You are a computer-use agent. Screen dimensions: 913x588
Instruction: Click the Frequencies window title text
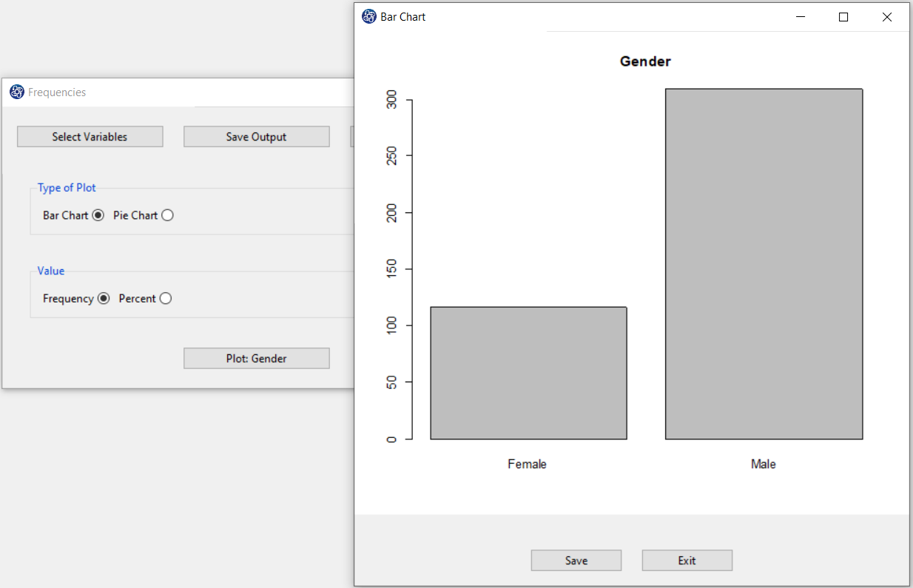point(57,92)
